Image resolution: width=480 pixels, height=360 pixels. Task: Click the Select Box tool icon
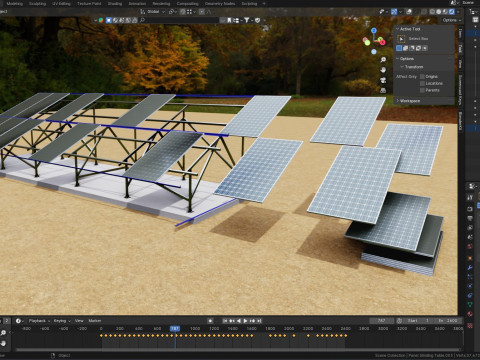click(x=401, y=39)
